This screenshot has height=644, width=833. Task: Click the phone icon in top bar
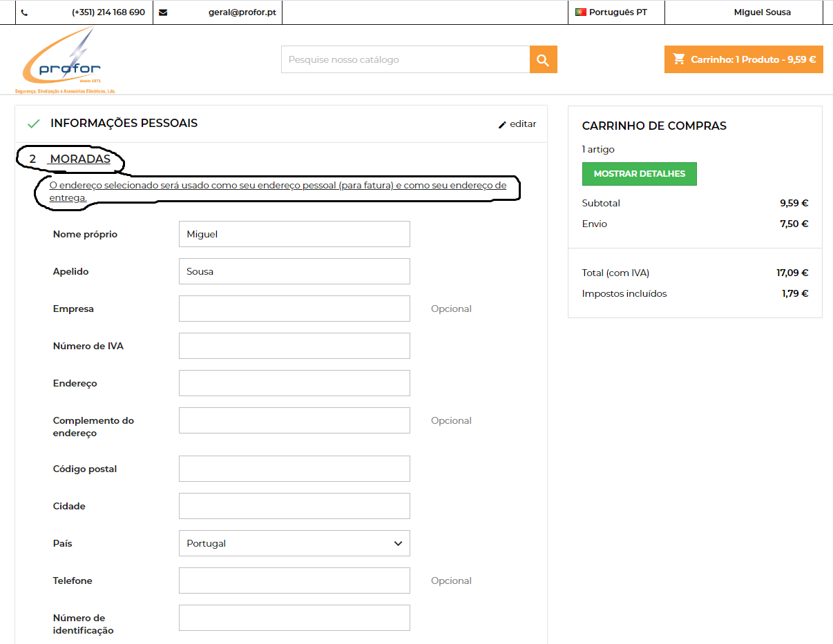[25, 13]
